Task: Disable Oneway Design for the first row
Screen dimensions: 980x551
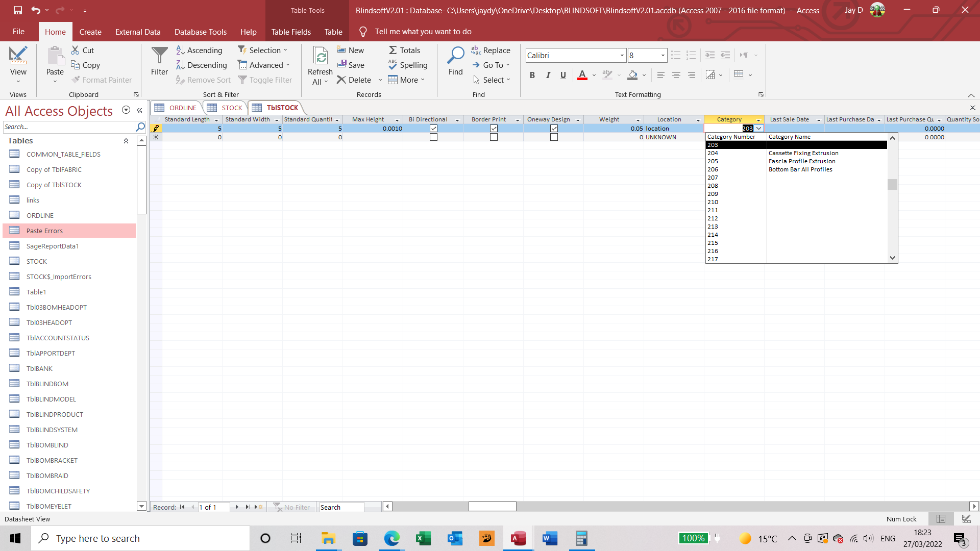Action: 554,129
